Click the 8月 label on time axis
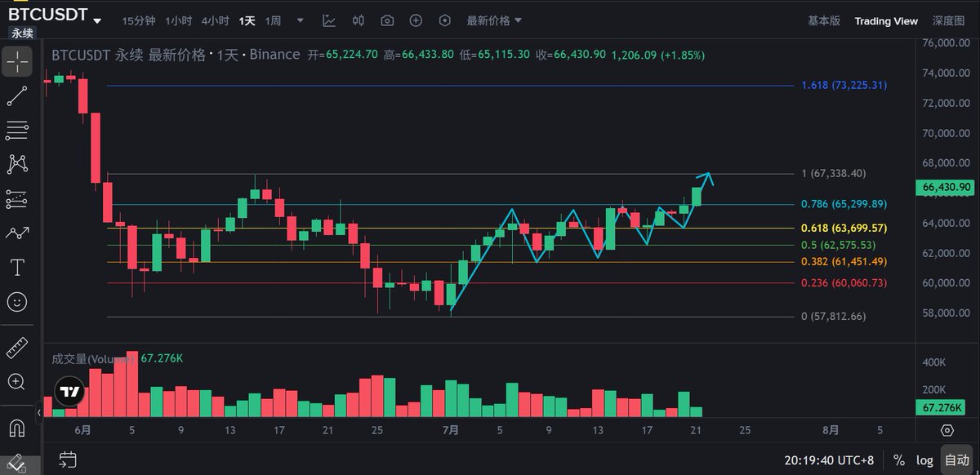Image resolution: width=980 pixels, height=475 pixels. (x=831, y=429)
